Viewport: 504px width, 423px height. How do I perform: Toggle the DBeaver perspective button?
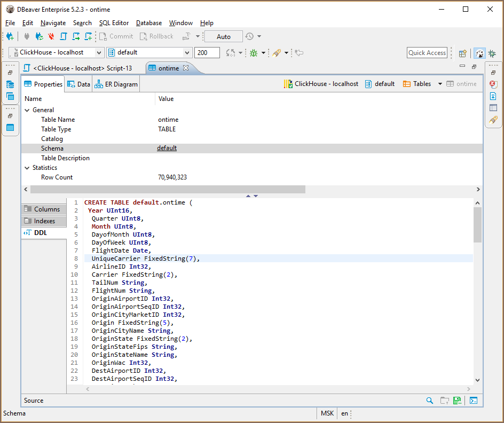pyautogui.click(x=479, y=53)
